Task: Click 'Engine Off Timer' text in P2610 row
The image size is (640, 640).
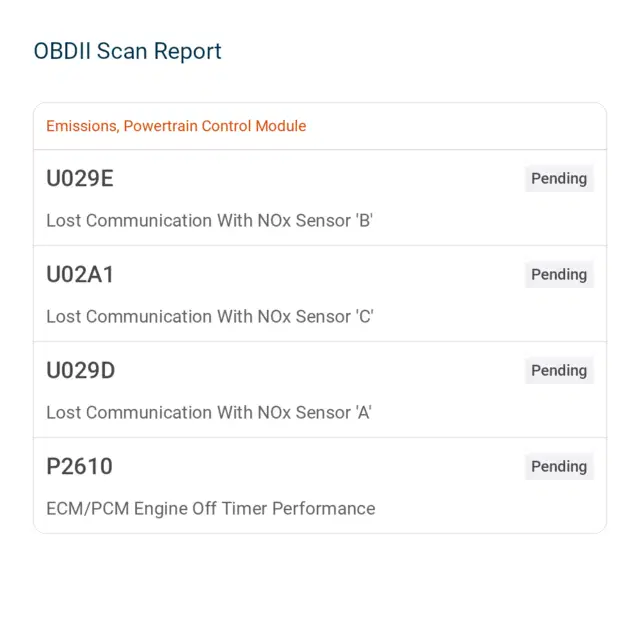Action: [200, 509]
